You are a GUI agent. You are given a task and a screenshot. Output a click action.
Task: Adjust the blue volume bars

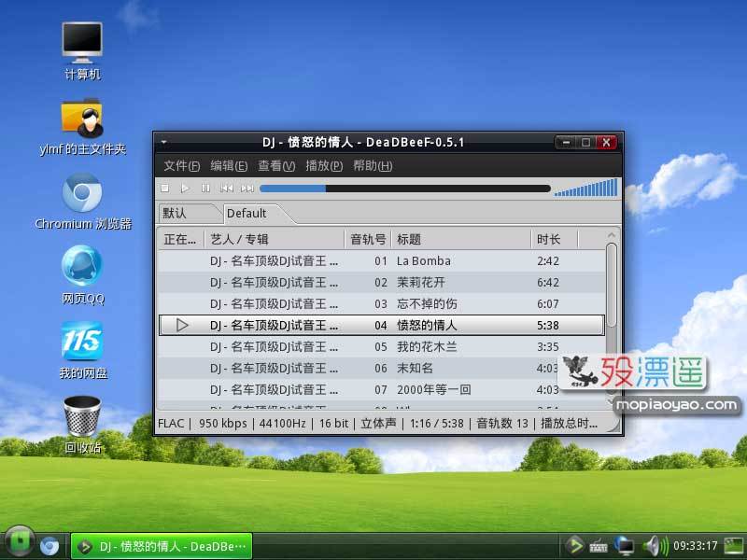click(x=586, y=188)
